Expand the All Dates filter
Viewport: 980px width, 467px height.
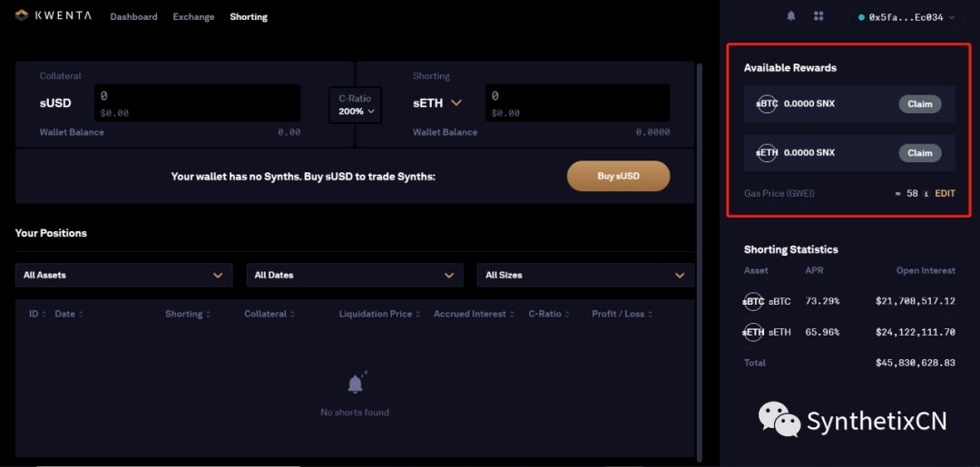click(355, 275)
